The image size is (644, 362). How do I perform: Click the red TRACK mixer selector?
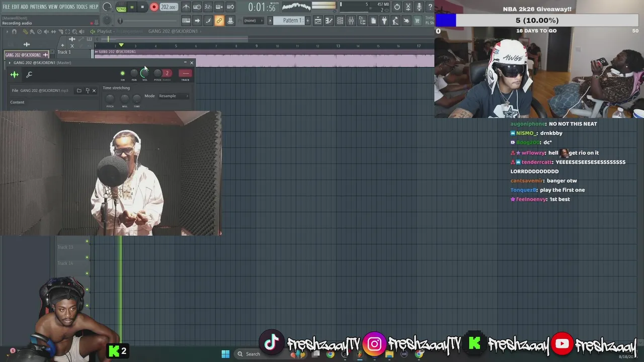click(x=185, y=73)
